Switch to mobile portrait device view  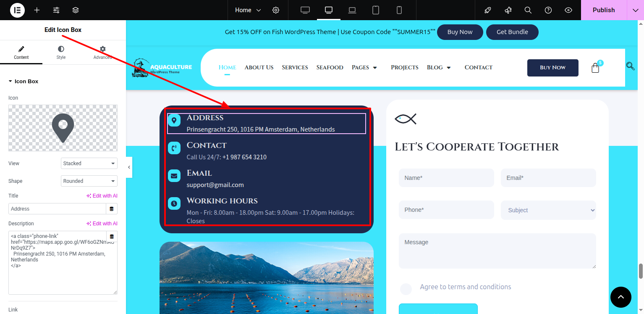[399, 10]
